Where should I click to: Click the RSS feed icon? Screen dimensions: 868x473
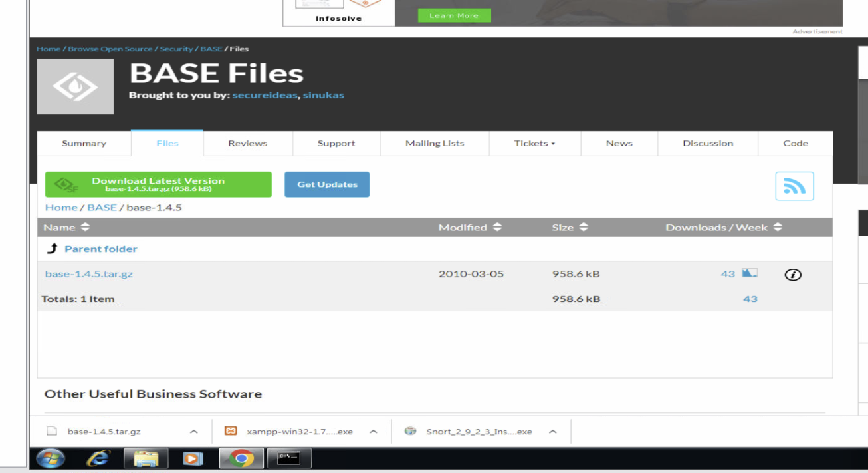[x=794, y=186]
